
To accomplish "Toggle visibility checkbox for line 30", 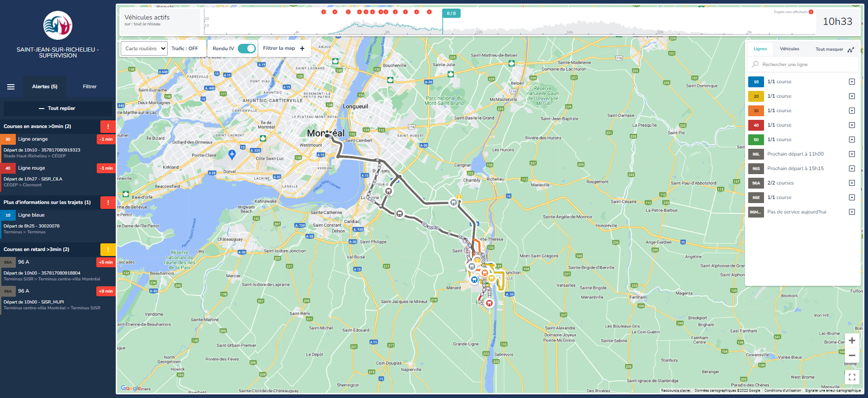I will (x=852, y=111).
